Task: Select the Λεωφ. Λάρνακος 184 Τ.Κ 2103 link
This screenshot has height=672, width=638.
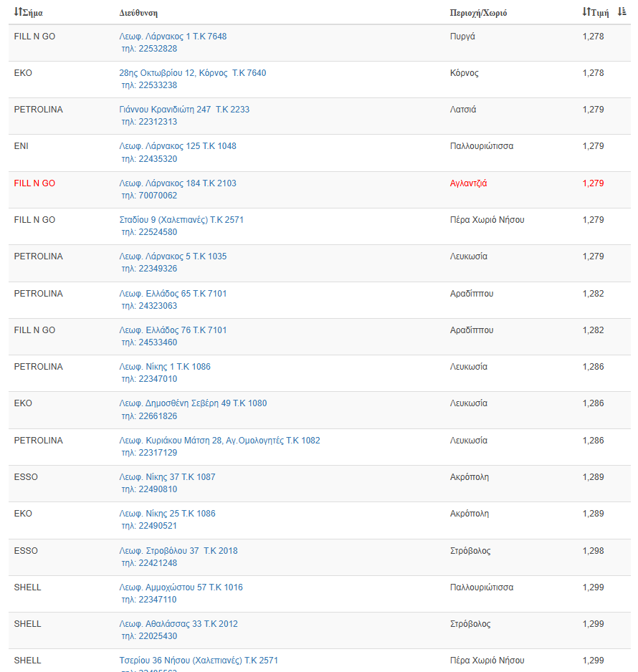Action: (x=178, y=183)
